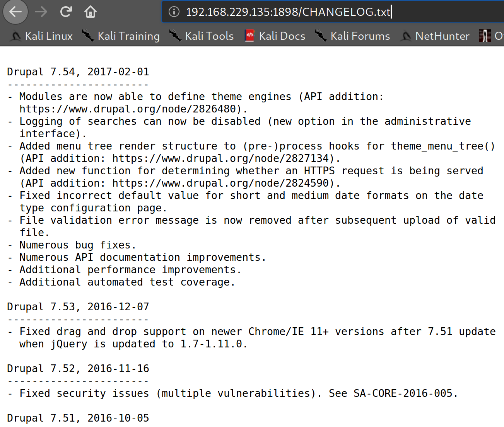Open the Kali Docs bookmark
This screenshot has height=427, width=504.
[275, 36]
